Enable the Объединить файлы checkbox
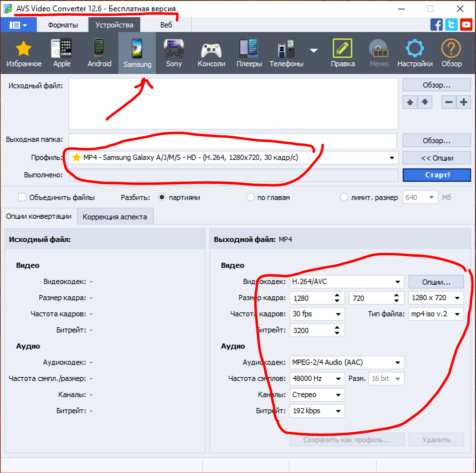Image resolution: width=476 pixels, height=473 pixels. [22, 197]
